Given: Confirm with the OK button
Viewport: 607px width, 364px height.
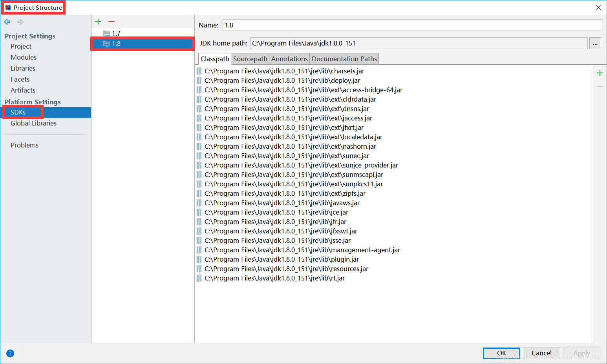Looking at the screenshot, I should (501, 353).
